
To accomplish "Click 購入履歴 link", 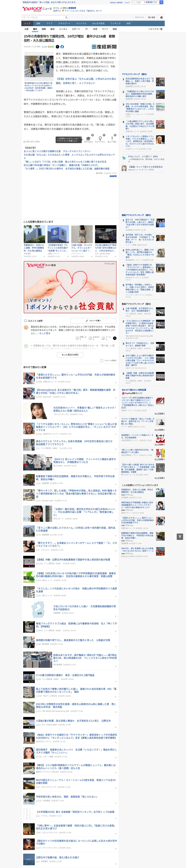I will pyautogui.click(x=152, y=17).
